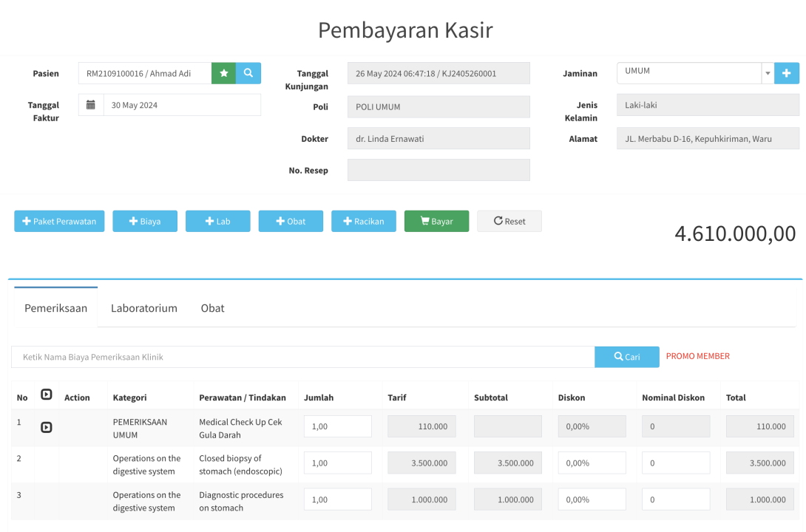The image size is (806, 532).
Task: Reset the payment form
Action: [x=509, y=222]
